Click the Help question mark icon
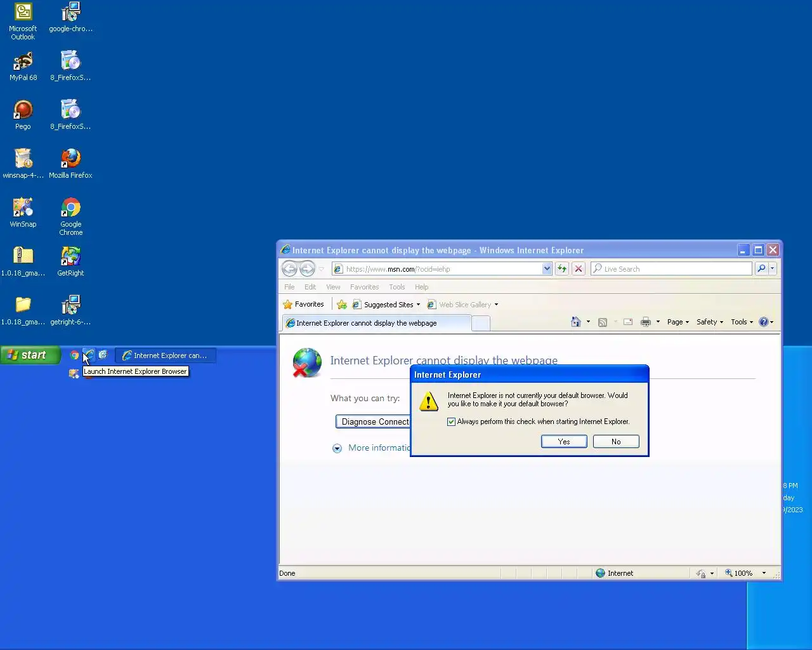812x650 pixels. 764,322
